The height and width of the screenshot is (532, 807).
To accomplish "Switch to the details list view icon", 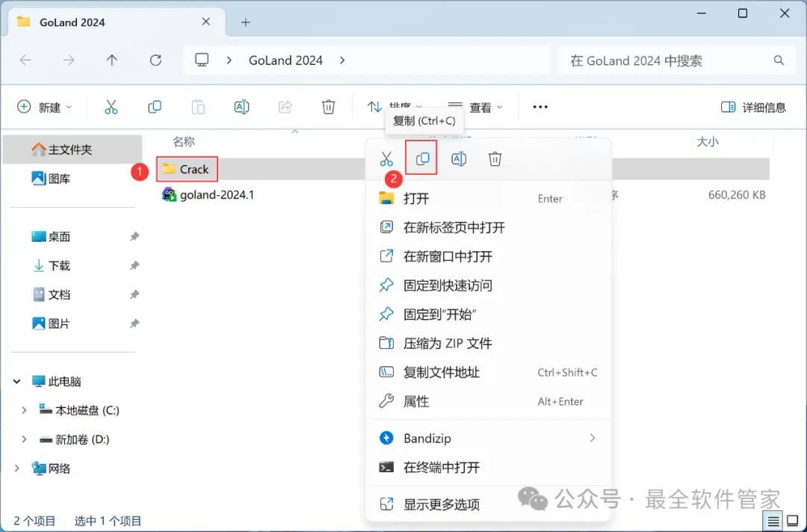I will [773, 522].
